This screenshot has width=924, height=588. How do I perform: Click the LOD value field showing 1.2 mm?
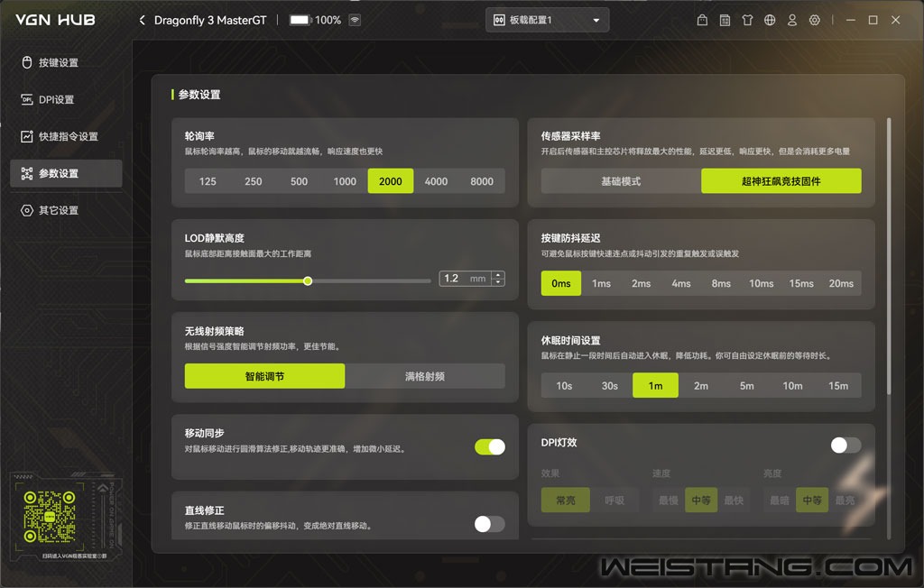[466, 279]
